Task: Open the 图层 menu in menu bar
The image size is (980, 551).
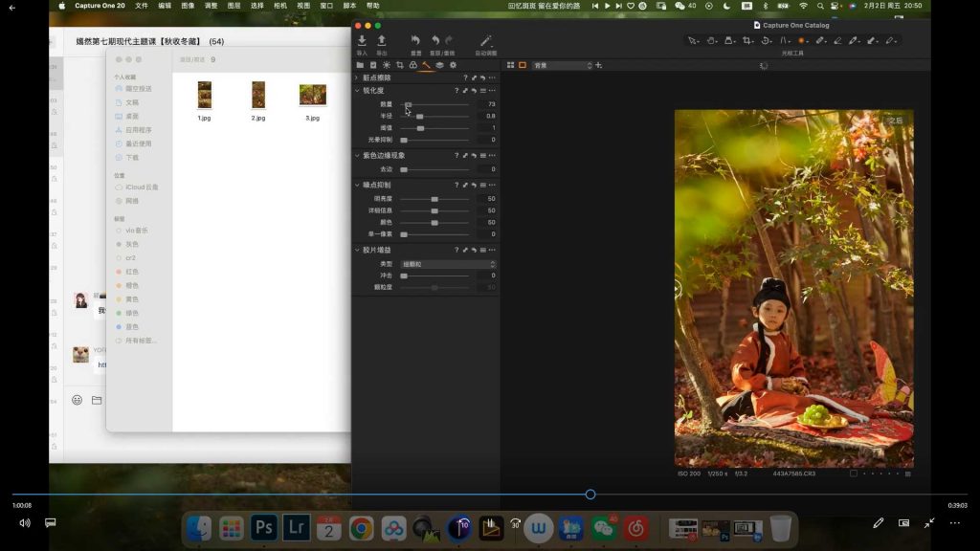Action: pos(234,6)
